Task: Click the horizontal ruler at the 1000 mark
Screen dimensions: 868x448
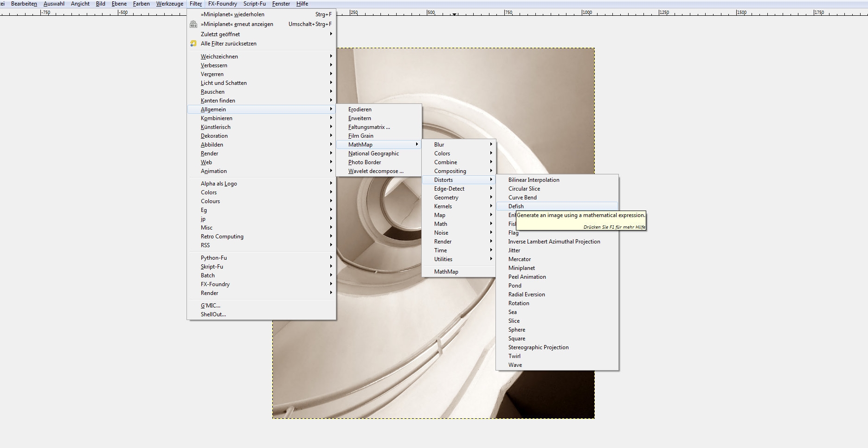Action: tap(583, 13)
